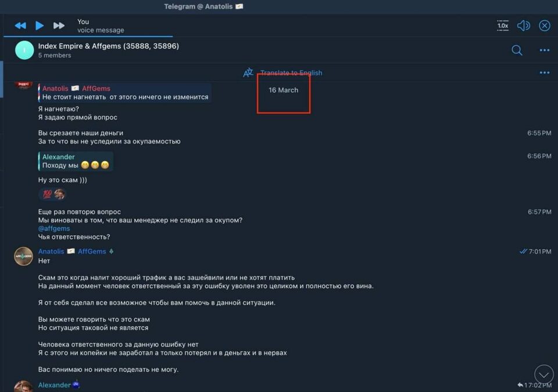This screenshot has height=392, width=558.
Task: Click the 100 emoji reaction
Action: [47, 194]
